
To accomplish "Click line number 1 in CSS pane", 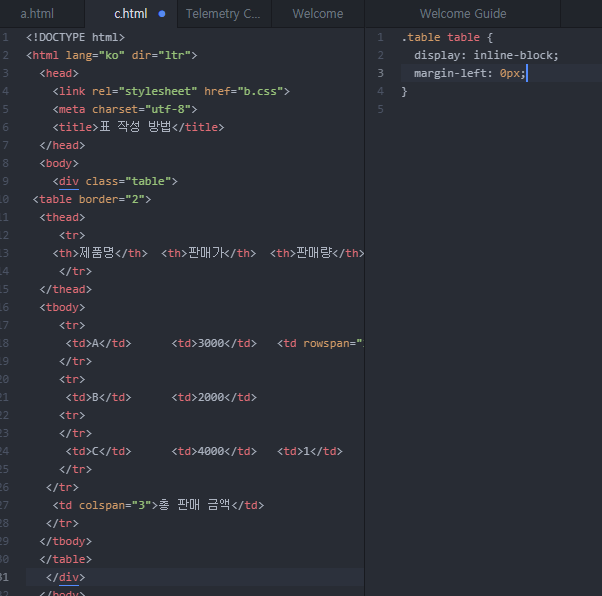I will [x=380, y=37].
